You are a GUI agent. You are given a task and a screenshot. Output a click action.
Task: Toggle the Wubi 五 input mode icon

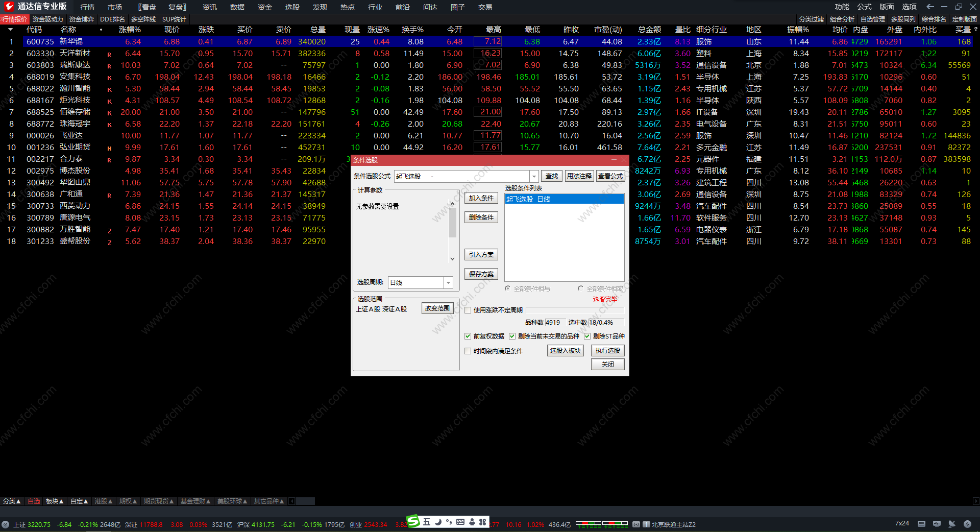tap(427, 522)
